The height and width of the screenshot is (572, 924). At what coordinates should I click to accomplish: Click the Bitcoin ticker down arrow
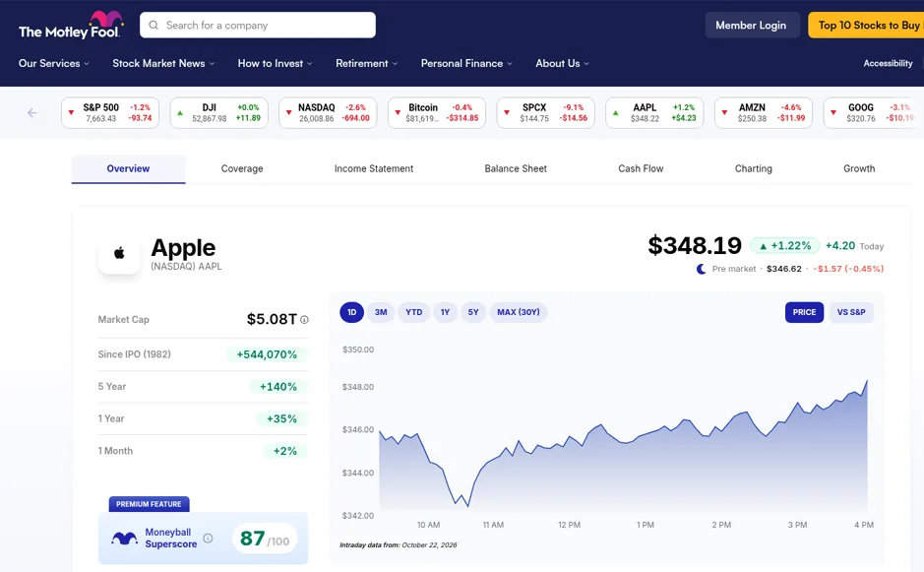(x=398, y=112)
